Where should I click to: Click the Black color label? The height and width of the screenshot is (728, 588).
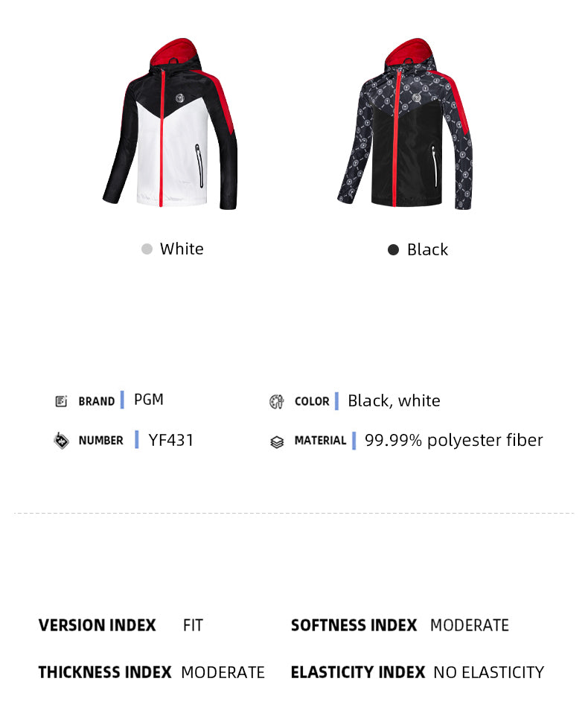427,250
